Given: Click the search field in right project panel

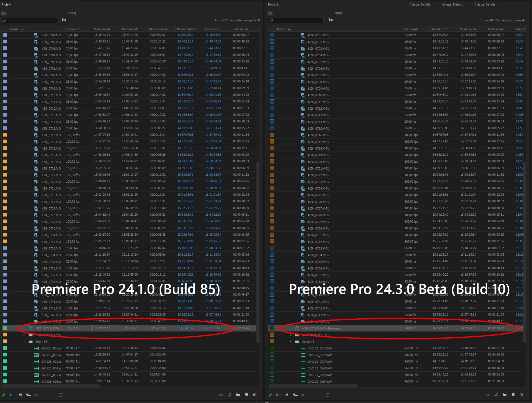Looking at the screenshot, I should [x=296, y=20].
